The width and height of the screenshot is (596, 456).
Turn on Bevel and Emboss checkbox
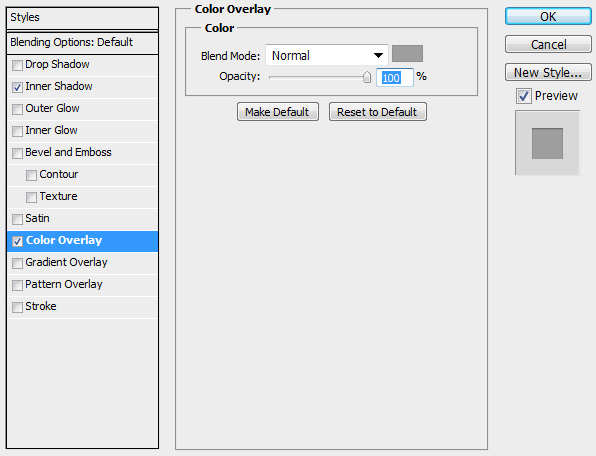pos(17,154)
